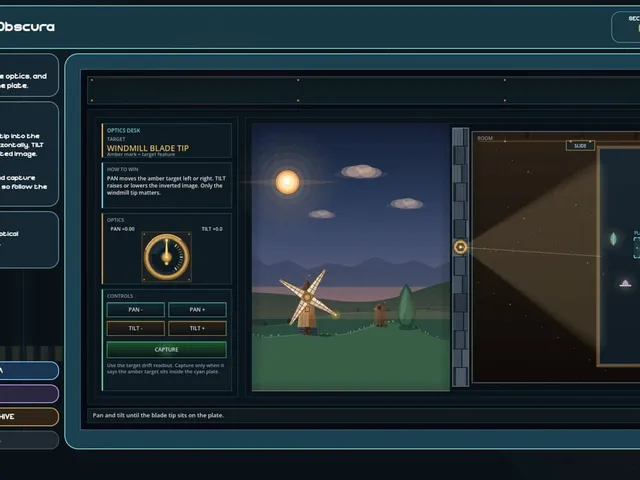Click the glowing pinhole aperture in the wall
This screenshot has width=640, height=480.
[460, 247]
